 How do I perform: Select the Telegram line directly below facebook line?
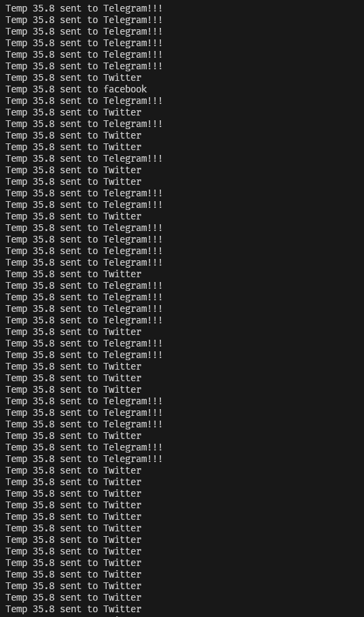(x=84, y=101)
